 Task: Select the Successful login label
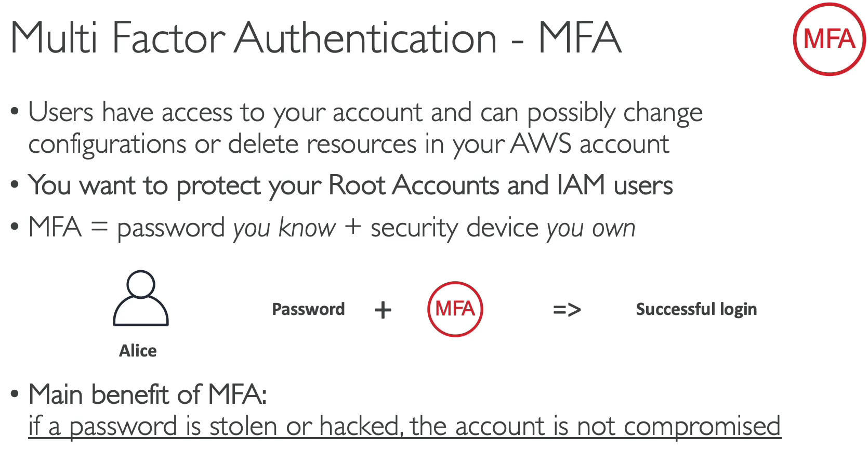coord(696,309)
